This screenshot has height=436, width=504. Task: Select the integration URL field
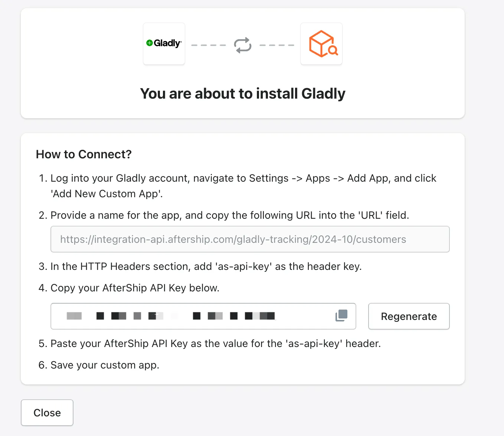(x=250, y=239)
